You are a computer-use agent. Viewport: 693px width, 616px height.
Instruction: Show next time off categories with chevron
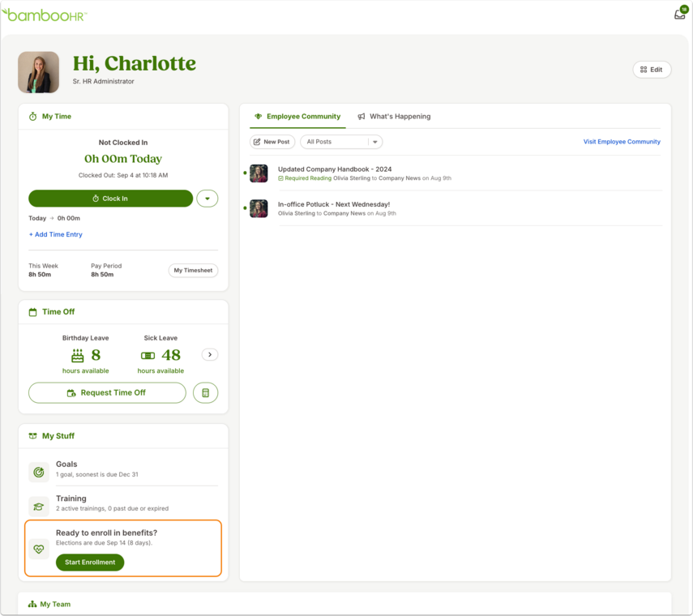[x=210, y=354]
